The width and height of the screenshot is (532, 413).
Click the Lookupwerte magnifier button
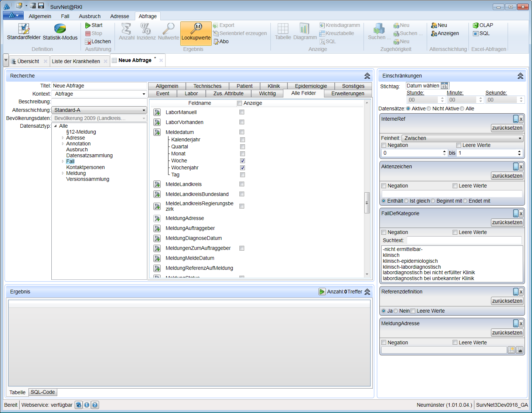click(196, 29)
